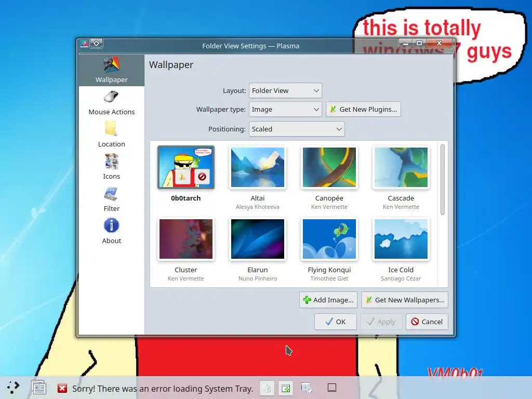The width and height of the screenshot is (532, 399).
Task: Click the System Tray error message text
Action: tap(163, 389)
